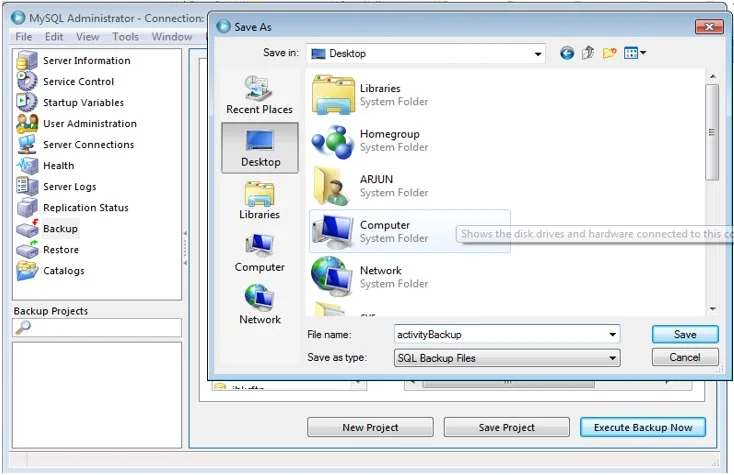This screenshot has width=734, height=475.
Task: Open the Save as type dropdown
Action: click(612, 358)
